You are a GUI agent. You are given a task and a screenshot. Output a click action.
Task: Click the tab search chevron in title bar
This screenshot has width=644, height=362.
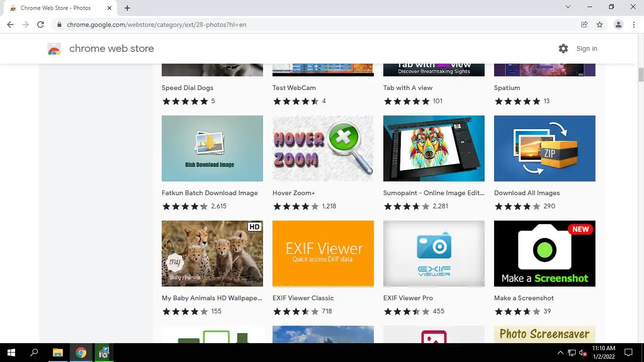[568, 7]
